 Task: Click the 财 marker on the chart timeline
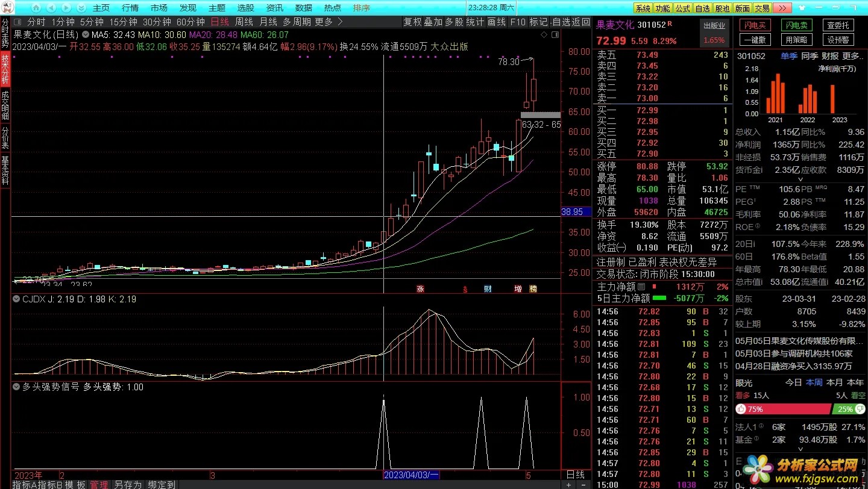(488, 289)
